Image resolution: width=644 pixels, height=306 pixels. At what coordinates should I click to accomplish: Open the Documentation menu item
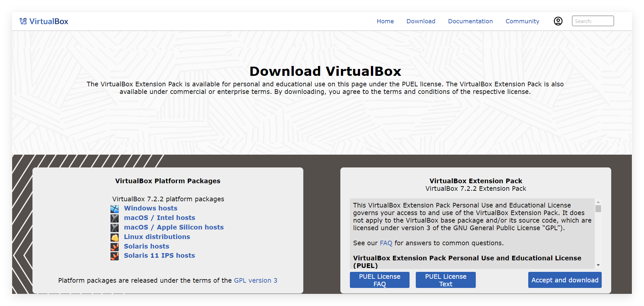click(x=471, y=21)
